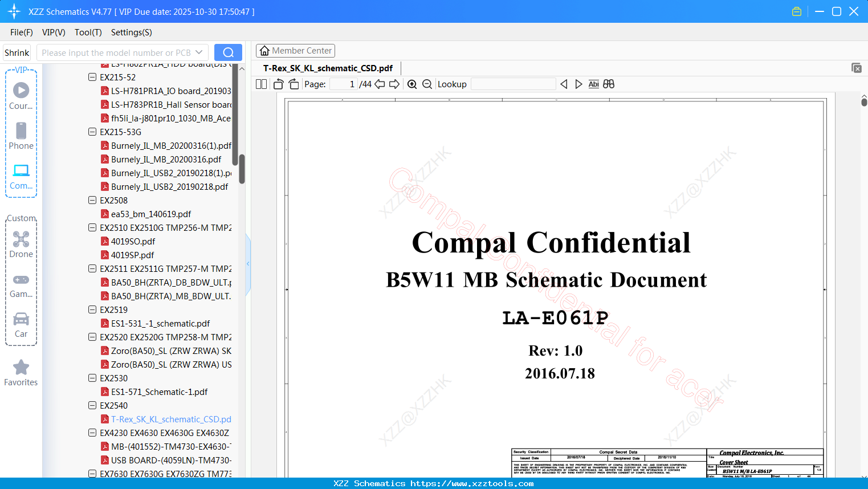Viewport: 868px width, 489px height.
Task: Rotate the page clockwise
Action: 294,84
